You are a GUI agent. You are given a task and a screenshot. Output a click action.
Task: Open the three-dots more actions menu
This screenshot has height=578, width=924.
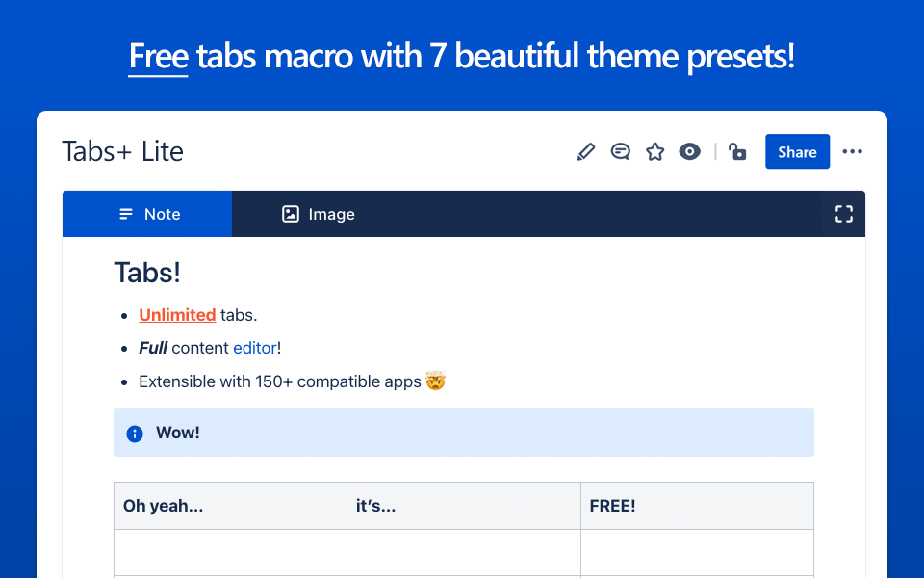852,152
